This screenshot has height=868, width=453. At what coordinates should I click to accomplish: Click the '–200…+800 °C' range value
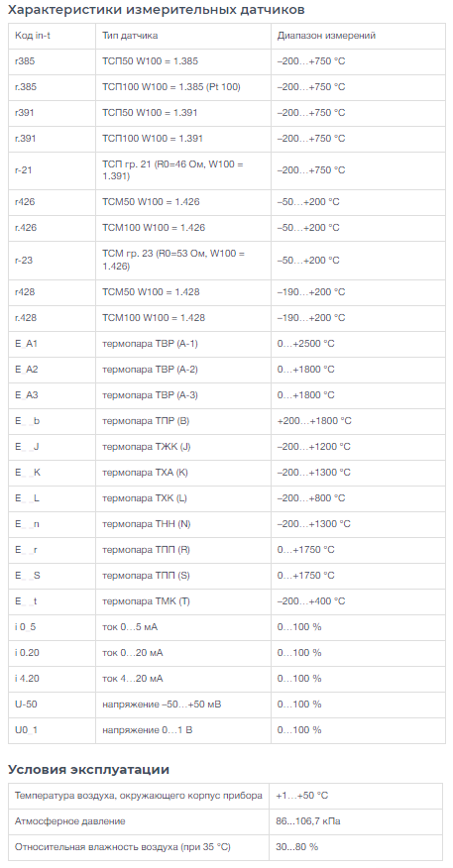(x=310, y=498)
